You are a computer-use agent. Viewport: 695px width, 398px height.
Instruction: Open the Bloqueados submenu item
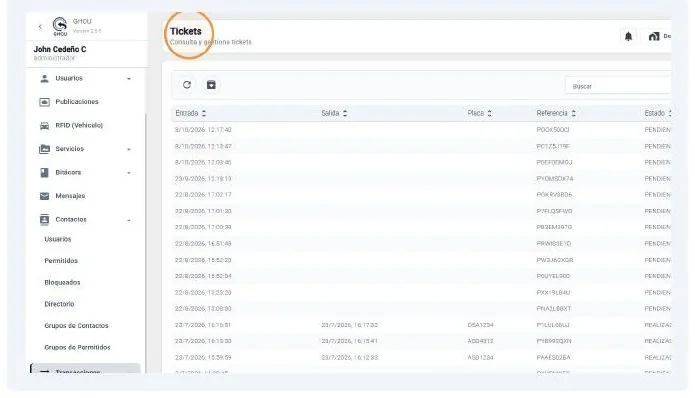point(62,283)
